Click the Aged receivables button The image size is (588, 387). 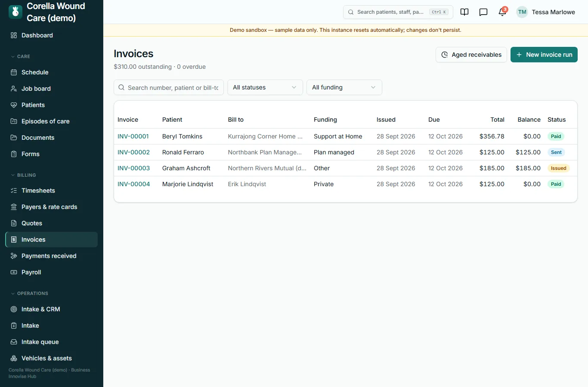[471, 55]
